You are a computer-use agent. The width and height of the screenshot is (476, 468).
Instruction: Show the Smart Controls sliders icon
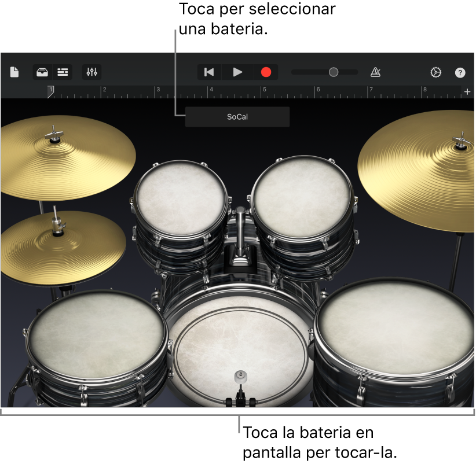(x=90, y=72)
